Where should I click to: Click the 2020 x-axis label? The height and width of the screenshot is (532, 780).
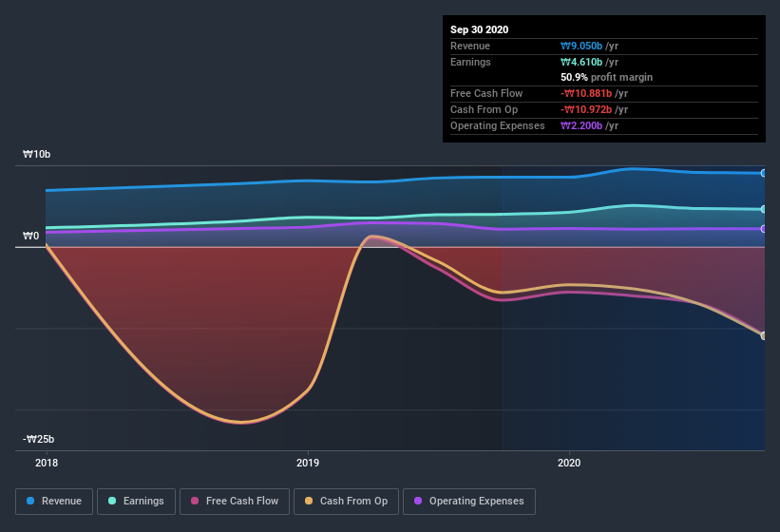(x=569, y=463)
